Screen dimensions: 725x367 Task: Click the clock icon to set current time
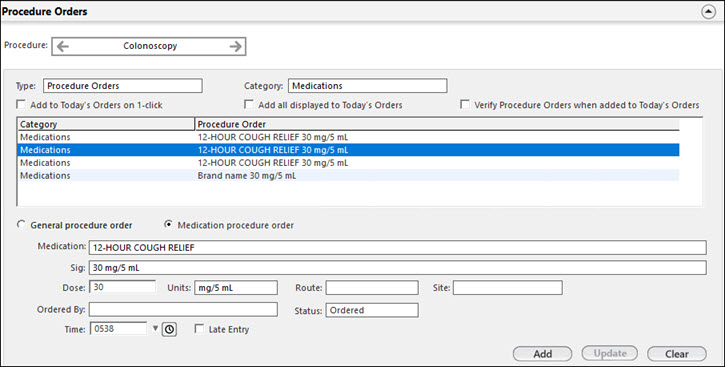point(170,329)
